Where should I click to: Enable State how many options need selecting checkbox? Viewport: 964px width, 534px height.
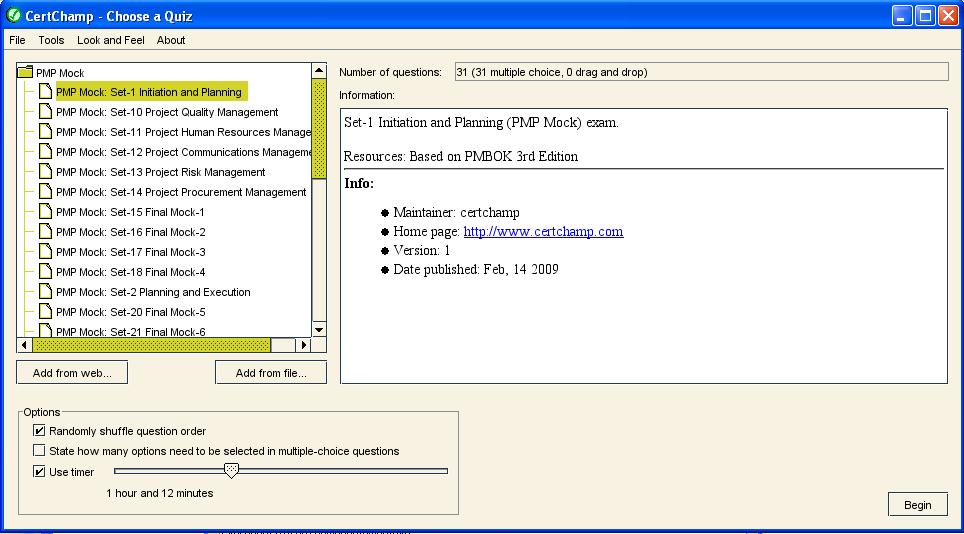coord(40,451)
